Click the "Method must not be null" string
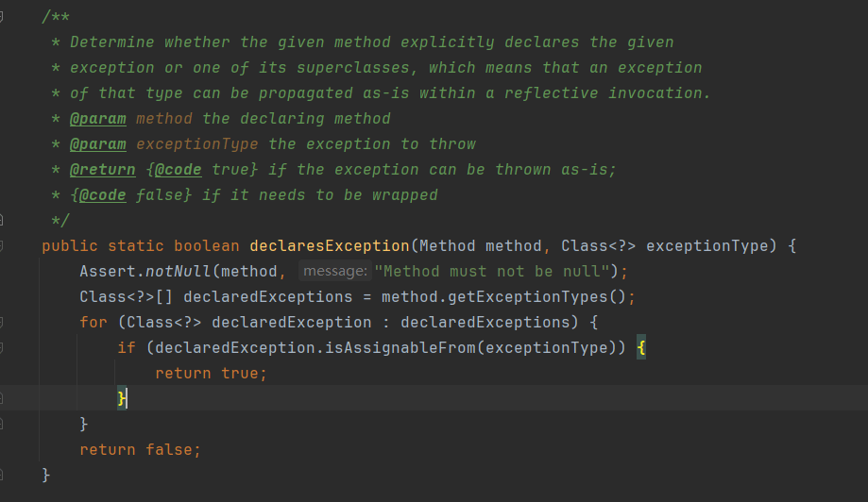This screenshot has height=502, width=868. point(491,272)
